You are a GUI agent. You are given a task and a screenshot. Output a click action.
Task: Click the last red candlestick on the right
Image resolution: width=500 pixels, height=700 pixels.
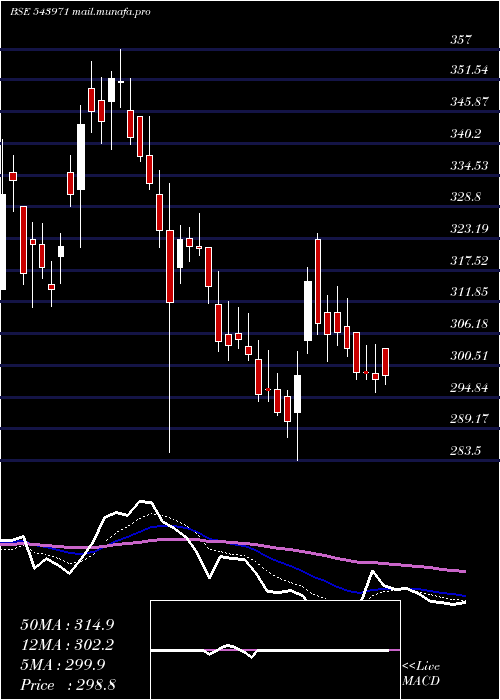(x=386, y=362)
